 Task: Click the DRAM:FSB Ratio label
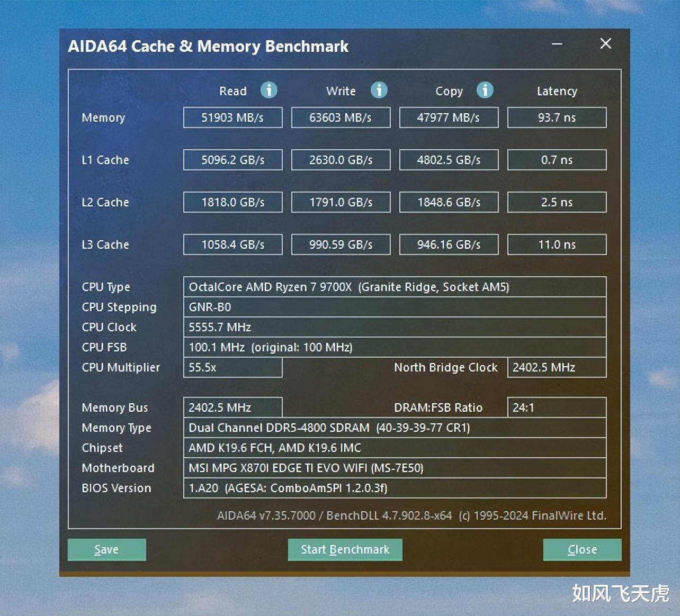[438, 407]
